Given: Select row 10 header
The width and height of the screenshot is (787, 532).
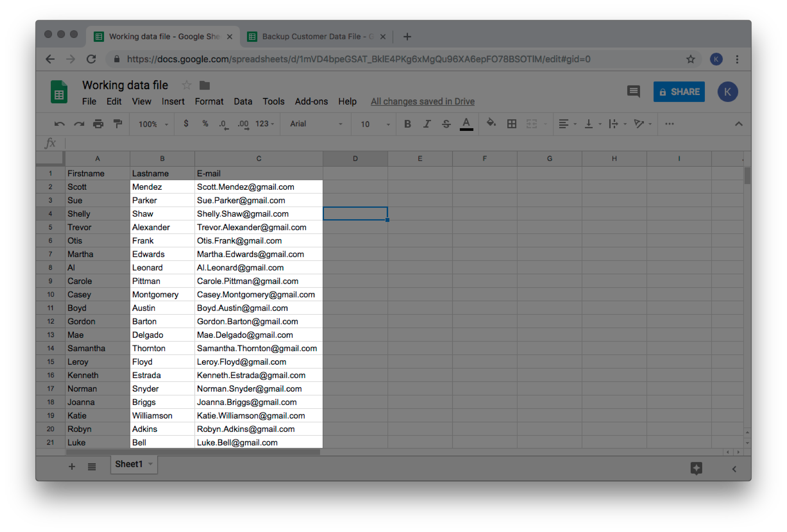Looking at the screenshot, I should [x=50, y=294].
